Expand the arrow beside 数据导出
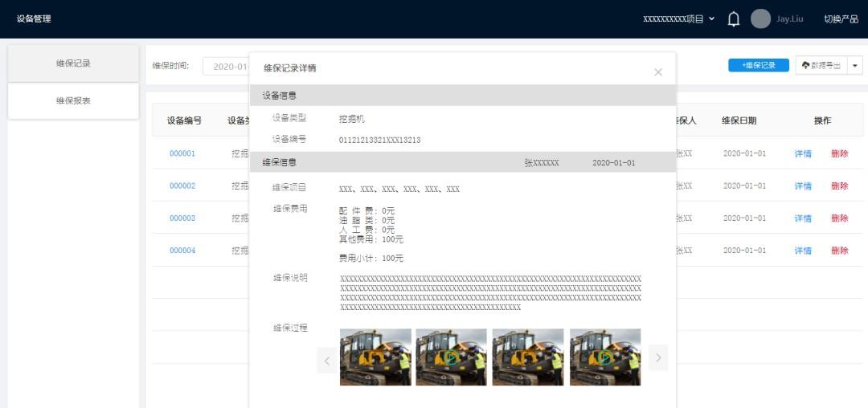Image resolution: width=868 pixels, height=408 pixels. coord(855,66)
